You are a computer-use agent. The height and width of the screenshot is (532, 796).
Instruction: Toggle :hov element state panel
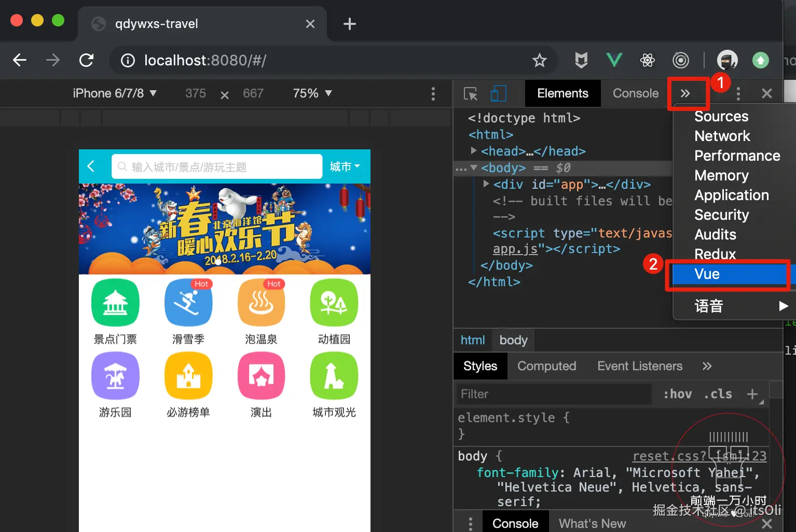678,394
